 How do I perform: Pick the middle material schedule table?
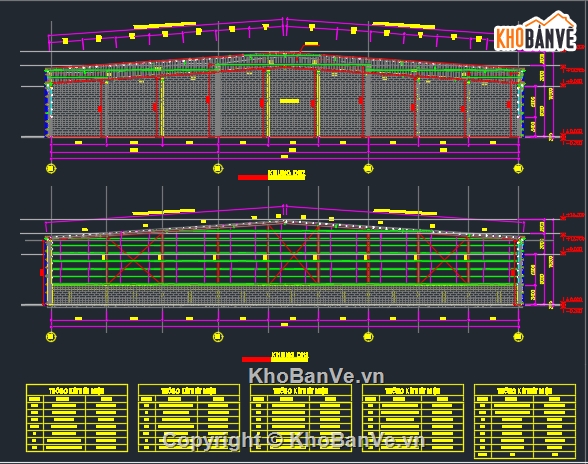pos(301,418)
